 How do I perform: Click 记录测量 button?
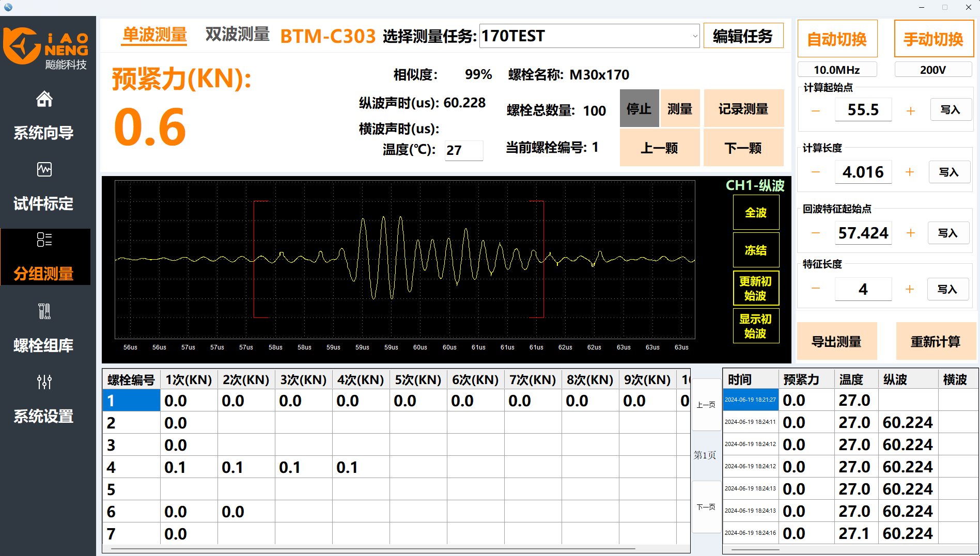(743, 108)
